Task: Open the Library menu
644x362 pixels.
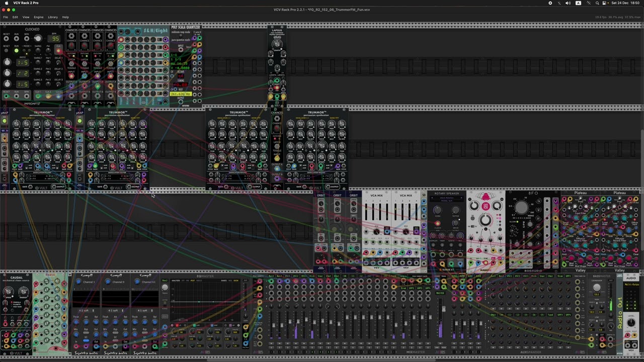Action: pyautogui.click(x=53, y=17)
